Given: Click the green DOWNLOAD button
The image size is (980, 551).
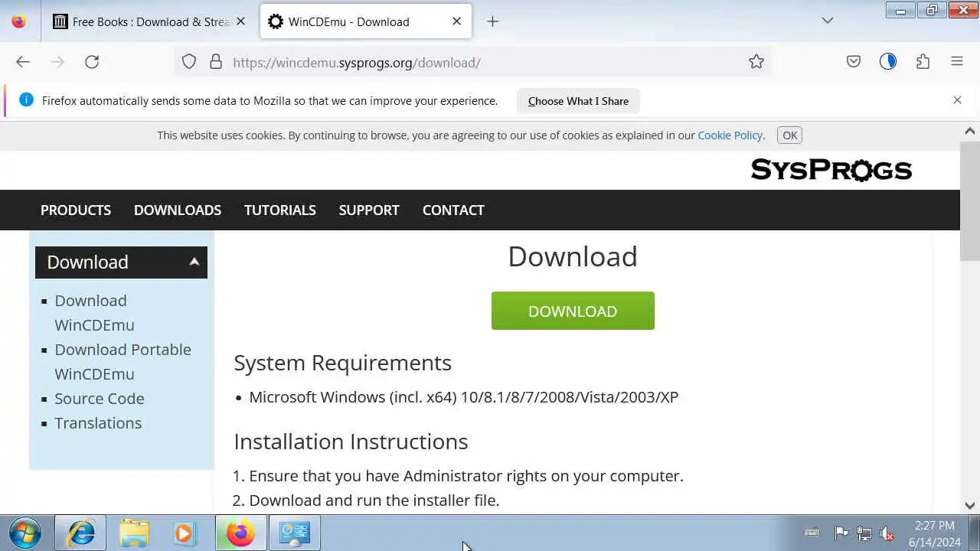Looking at the screenshot, I should pos(573,311).
